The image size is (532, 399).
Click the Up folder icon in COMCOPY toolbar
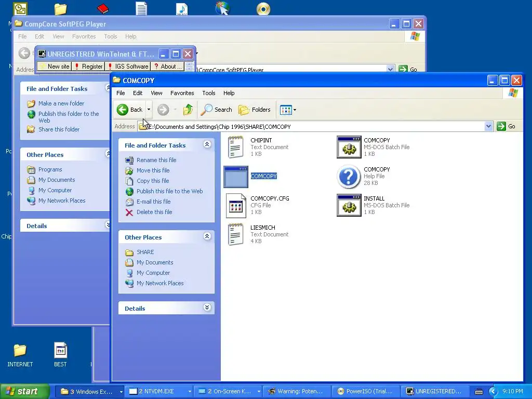(x=188, y=110)
